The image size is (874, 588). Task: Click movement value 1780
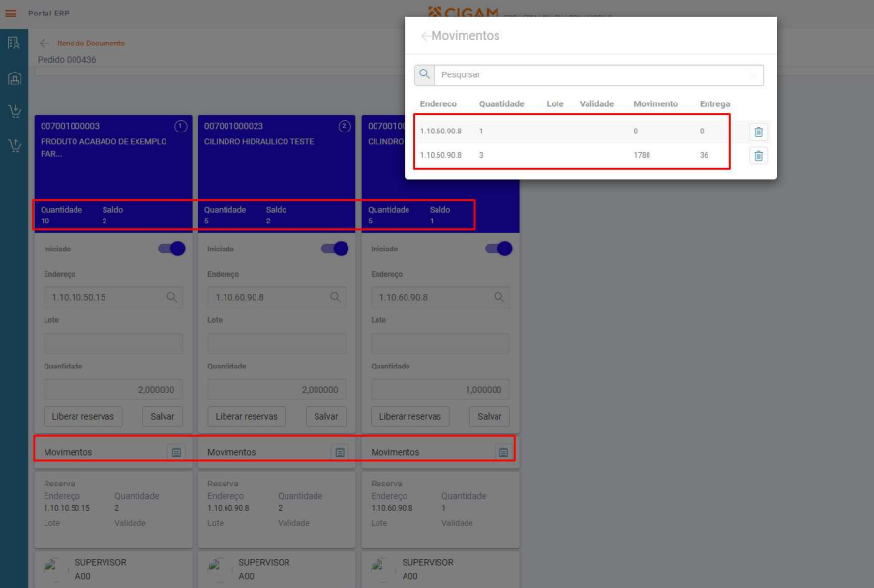642,155
